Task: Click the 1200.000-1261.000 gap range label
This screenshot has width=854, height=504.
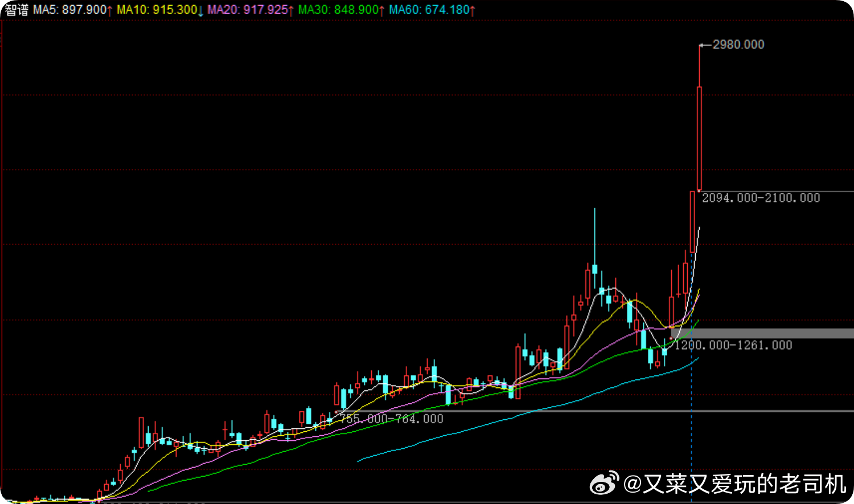Action: tap(733, 345)
